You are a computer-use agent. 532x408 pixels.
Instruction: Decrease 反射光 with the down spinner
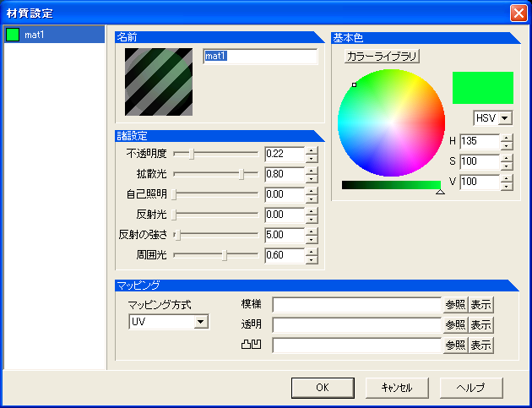pyautogui.click(x=312, y=220)
